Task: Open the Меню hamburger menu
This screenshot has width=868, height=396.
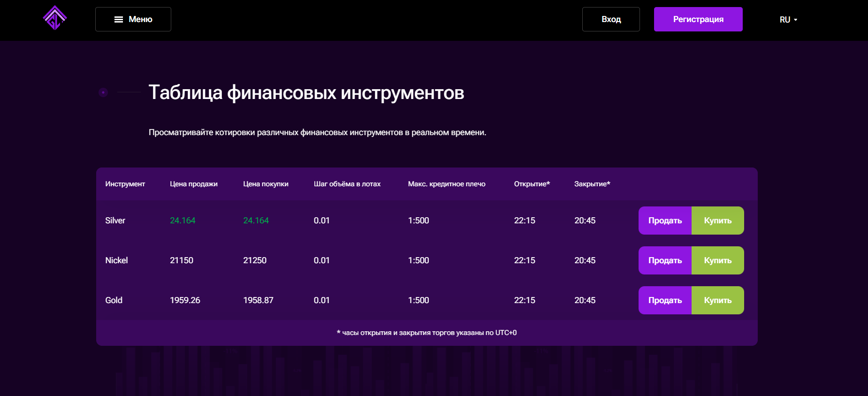Action: (133, 19)
